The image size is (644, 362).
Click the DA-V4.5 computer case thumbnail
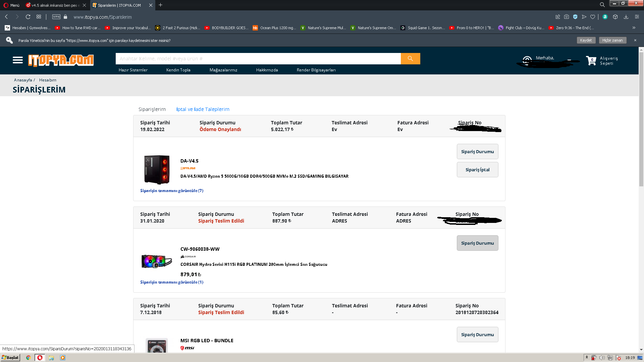(x=157, y=169)
